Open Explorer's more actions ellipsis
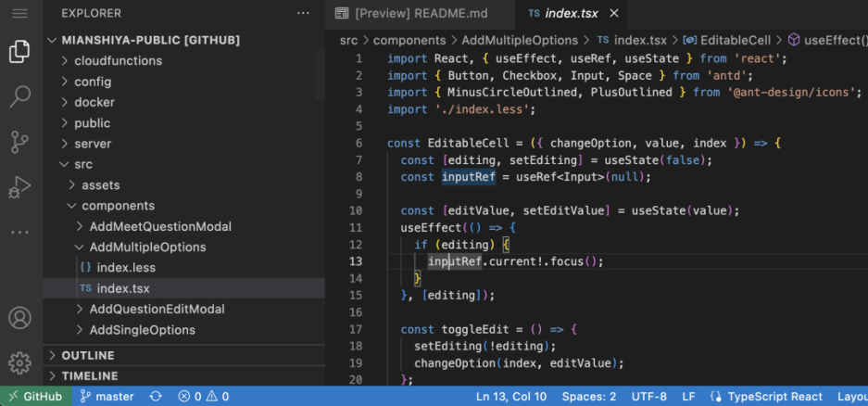 pyautogui.click(x=303, y=13)
